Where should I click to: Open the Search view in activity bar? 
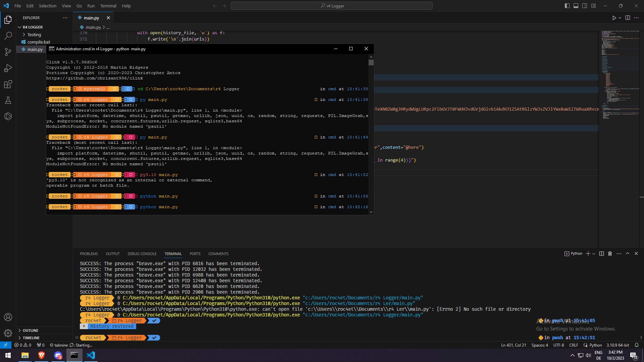pos(8,36)
